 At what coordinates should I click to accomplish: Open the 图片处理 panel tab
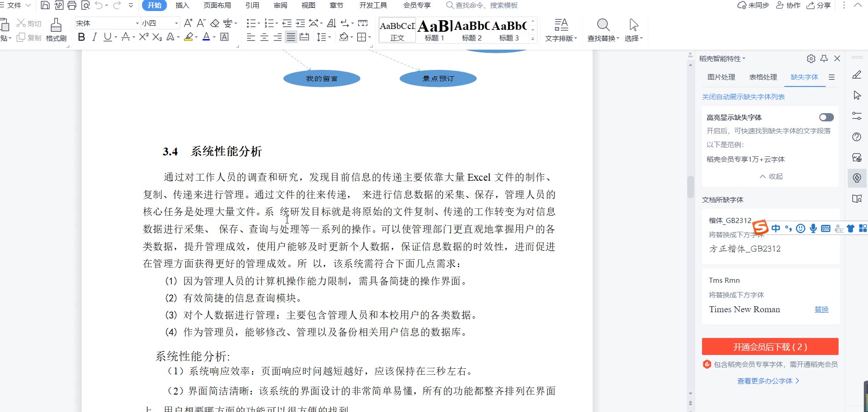pos(721,77)
